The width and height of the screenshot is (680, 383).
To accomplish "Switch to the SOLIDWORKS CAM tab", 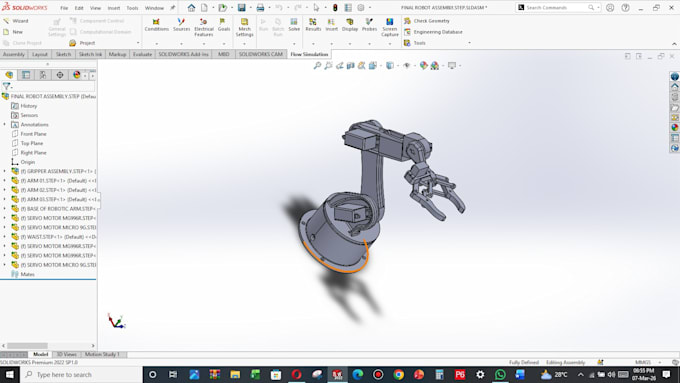I will 260,54.
